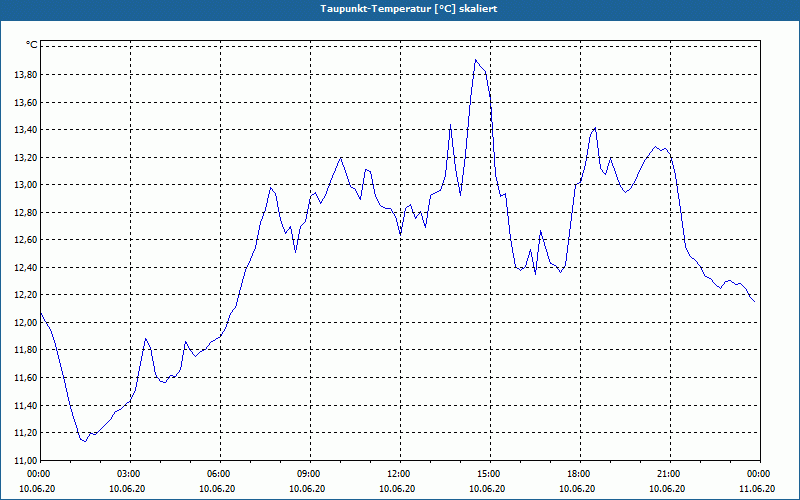800x500 pixels.
Task: Click the 13,80 y-axis value
Action: pos(27,75)
